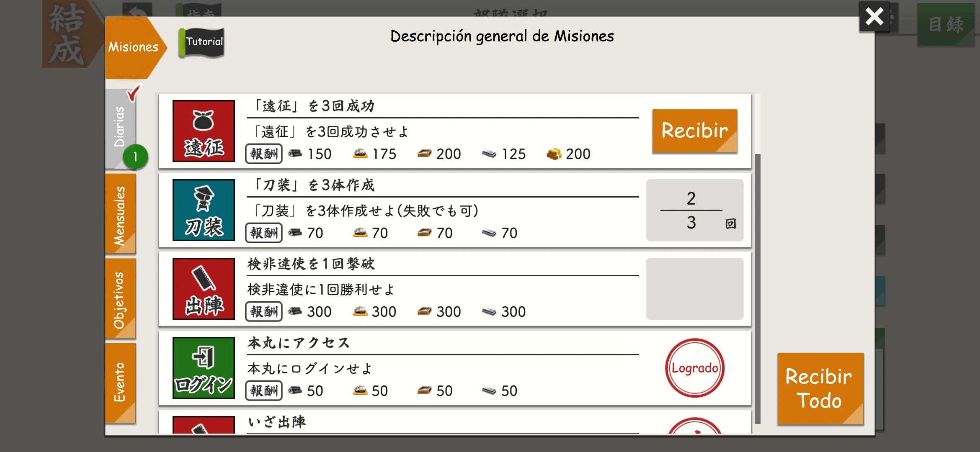Open the Tutorial flag icon
980x452 pixels.
point(202,42)
